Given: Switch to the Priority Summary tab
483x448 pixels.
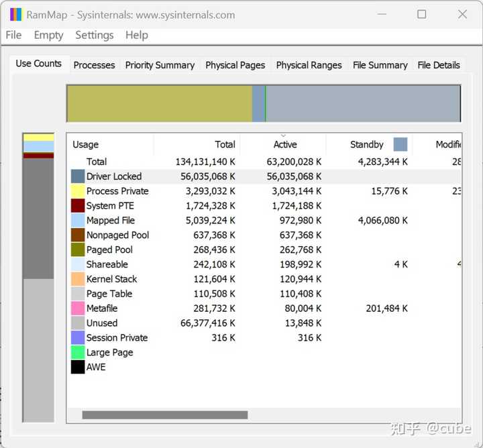Looking at the screenshot, I should (x=160, y=65).
